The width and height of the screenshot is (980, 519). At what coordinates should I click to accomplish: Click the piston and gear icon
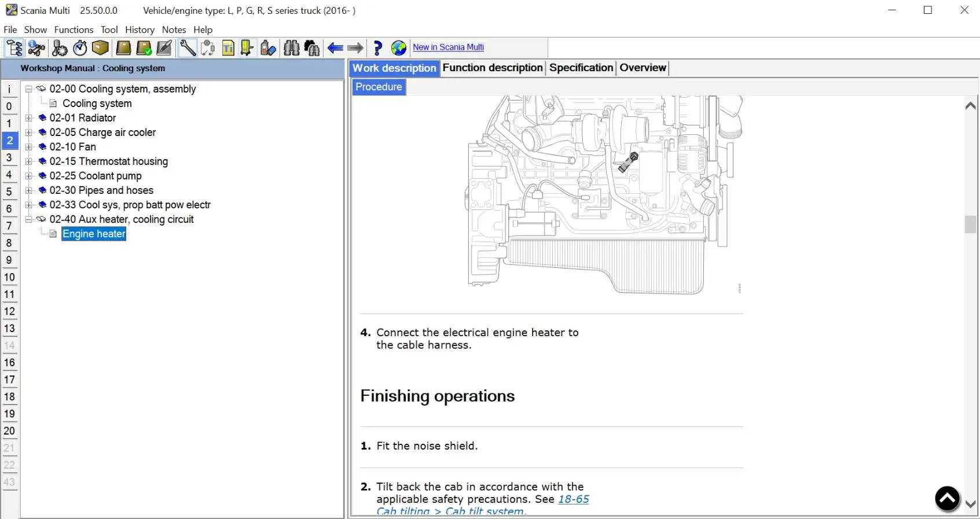coord(59,48)
